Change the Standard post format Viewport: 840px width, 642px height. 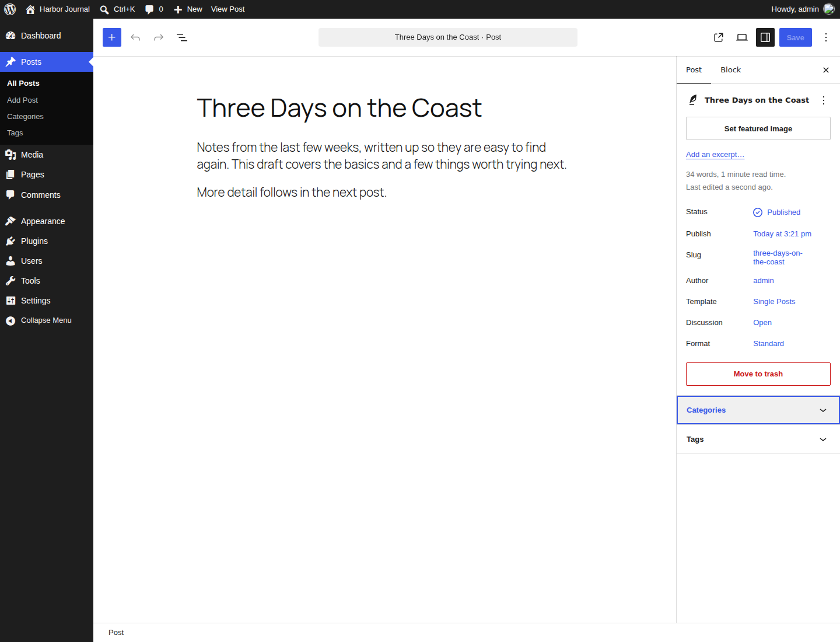(768, 344)
